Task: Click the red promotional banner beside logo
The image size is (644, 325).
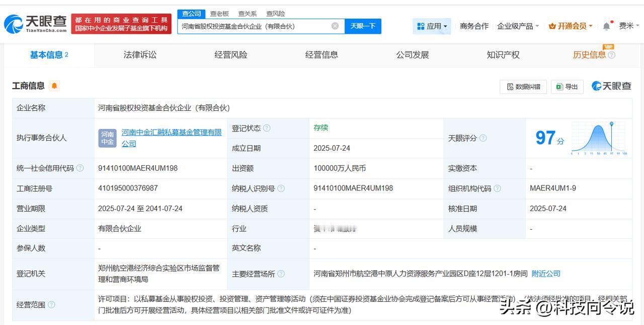Action: tap(121, 24)
